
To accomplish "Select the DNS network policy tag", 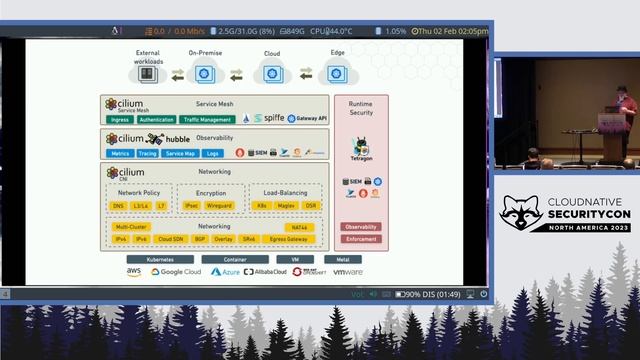I will [118, 206].
